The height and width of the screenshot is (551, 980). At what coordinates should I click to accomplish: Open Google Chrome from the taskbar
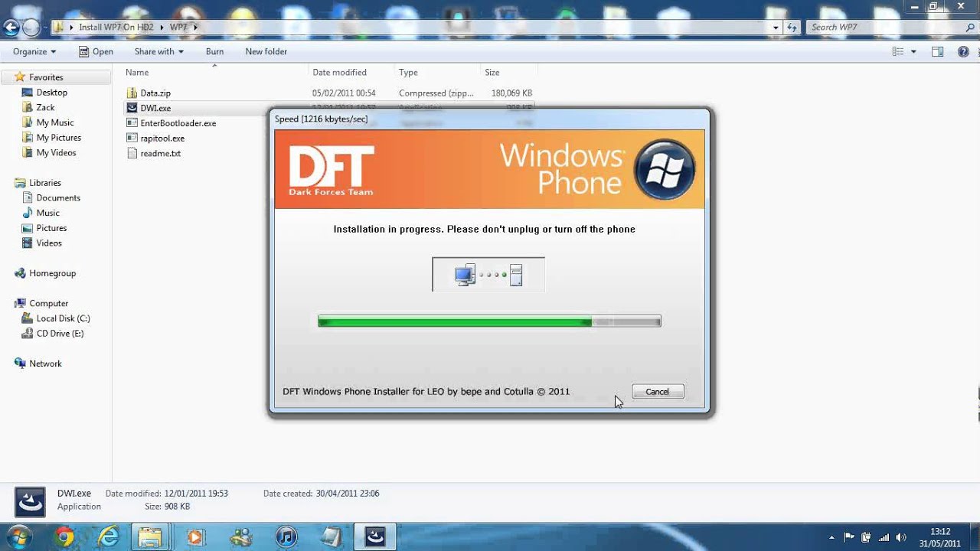(x=64, y=537)
